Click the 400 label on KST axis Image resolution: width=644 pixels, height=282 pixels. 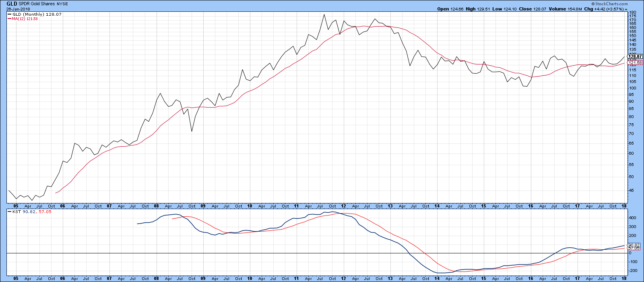(x=632, y=218)
